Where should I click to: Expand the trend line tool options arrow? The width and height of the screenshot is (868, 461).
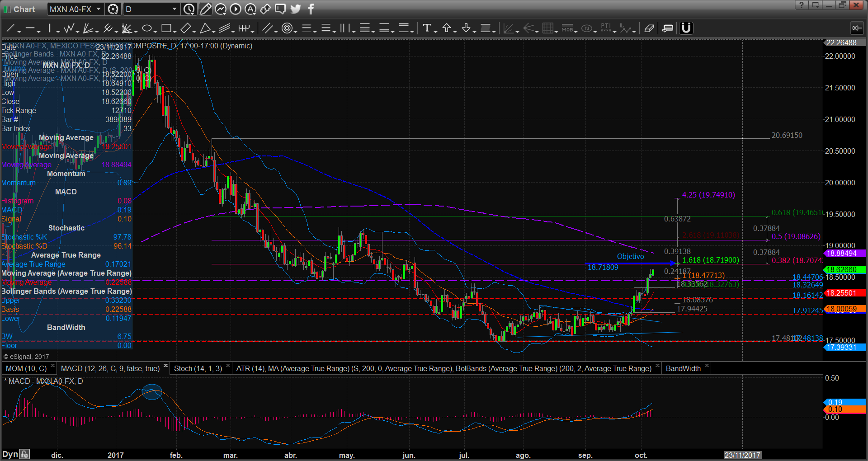pyautogui.click(x=19, y=31)
